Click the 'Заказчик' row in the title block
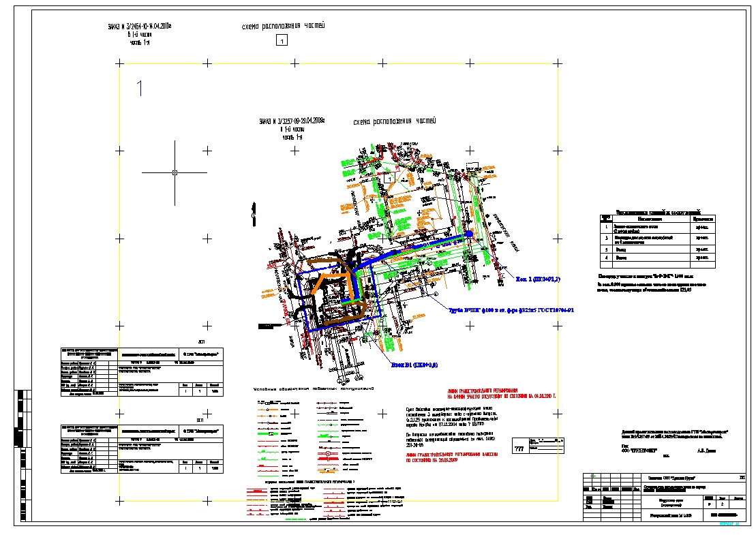Screen dimensions: 756x535 tap(694, 478)
